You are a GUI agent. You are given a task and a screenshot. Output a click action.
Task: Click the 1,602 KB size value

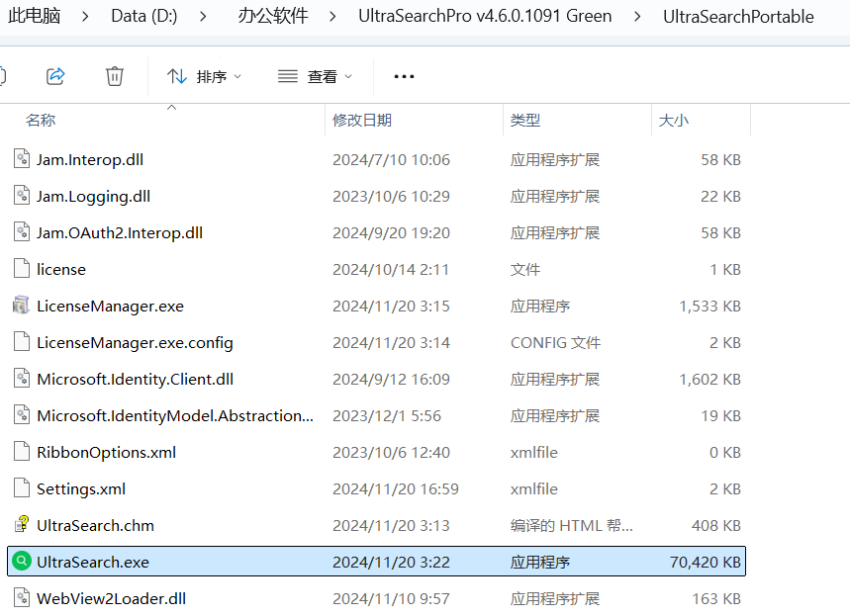click(710, 380)
